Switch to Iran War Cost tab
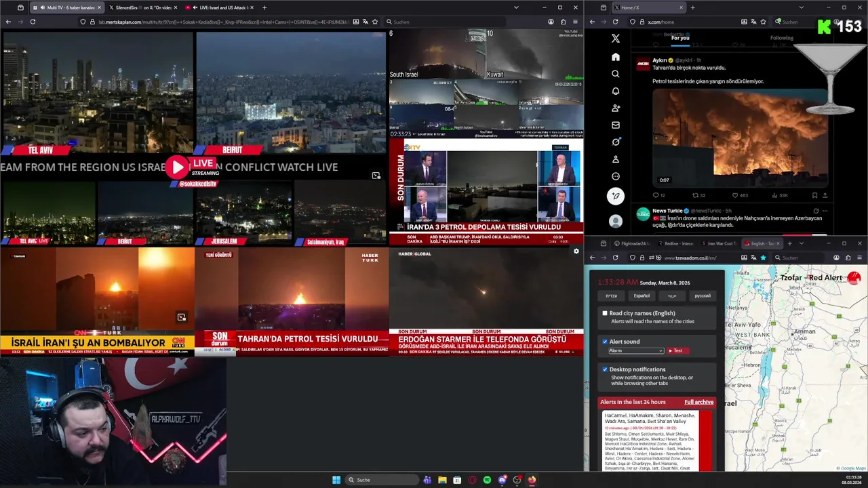Image resolution: width=868 pixels, height=488 pixels. [x=719, y=243]
